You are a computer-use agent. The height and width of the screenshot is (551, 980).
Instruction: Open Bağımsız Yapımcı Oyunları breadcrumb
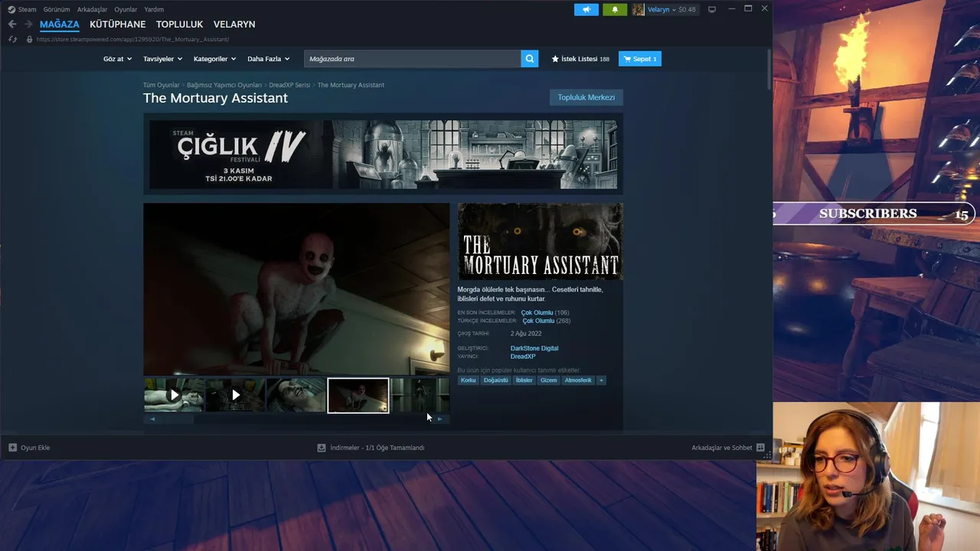(224, 85)
